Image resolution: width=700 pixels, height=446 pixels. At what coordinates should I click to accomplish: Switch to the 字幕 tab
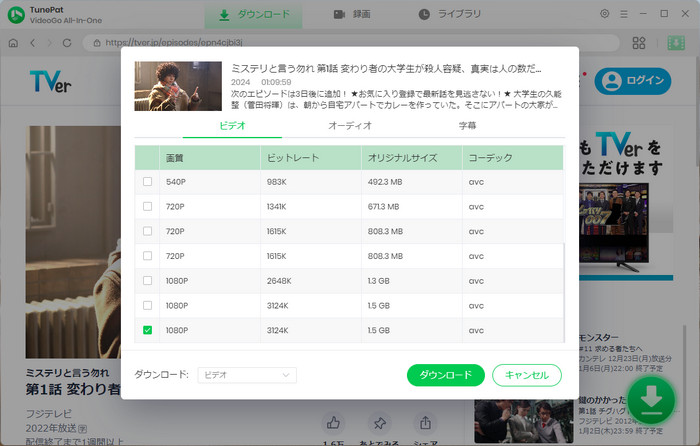coord(467,126)
